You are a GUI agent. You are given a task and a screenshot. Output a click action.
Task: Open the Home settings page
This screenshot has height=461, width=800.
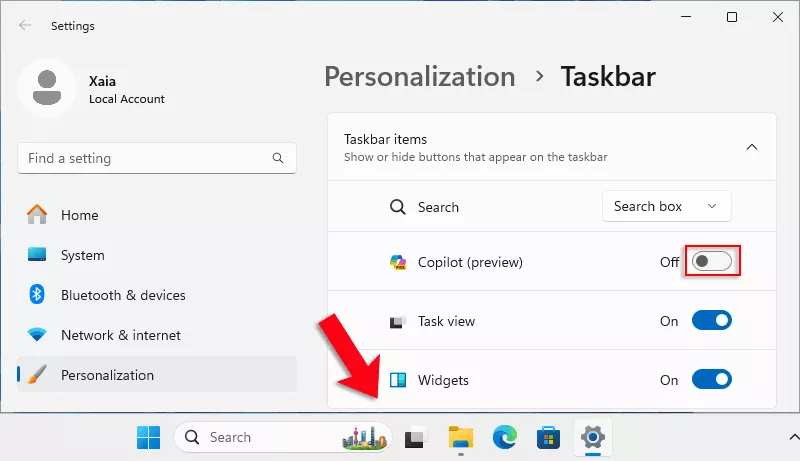(x=79, y=215)
